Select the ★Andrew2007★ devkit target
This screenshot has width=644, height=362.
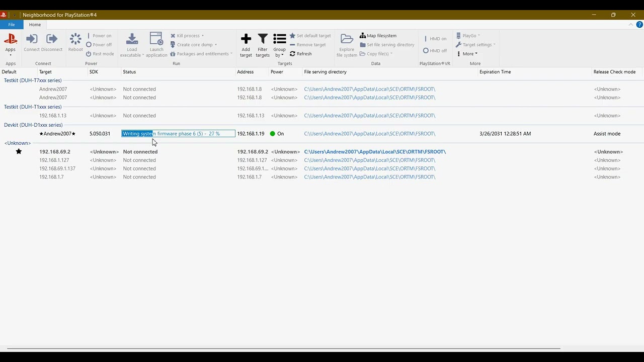tap(57, 134)
